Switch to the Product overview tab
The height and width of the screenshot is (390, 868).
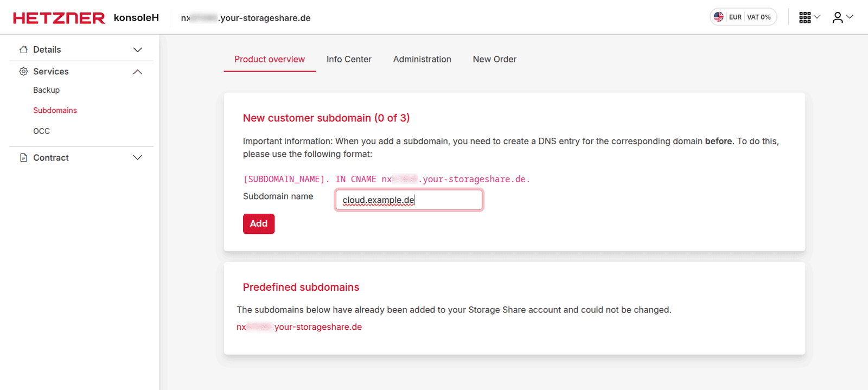[270, 59]
